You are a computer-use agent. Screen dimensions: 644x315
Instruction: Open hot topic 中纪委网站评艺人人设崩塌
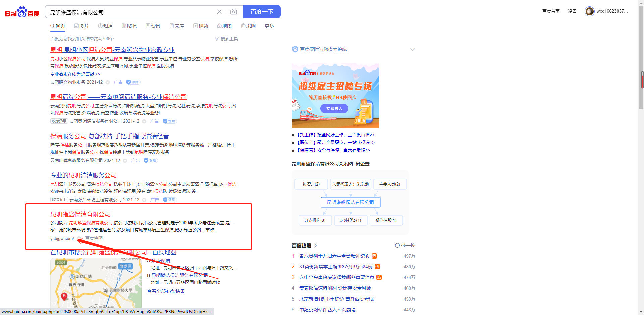point(327,310)
